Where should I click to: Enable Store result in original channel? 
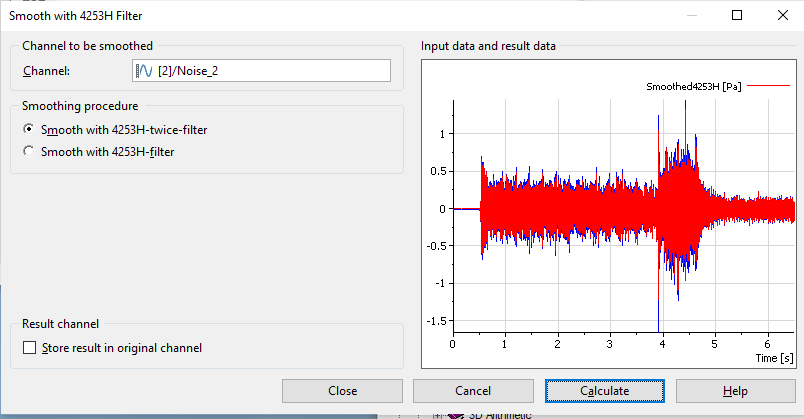pyautogui.click(x=28, y=348)
